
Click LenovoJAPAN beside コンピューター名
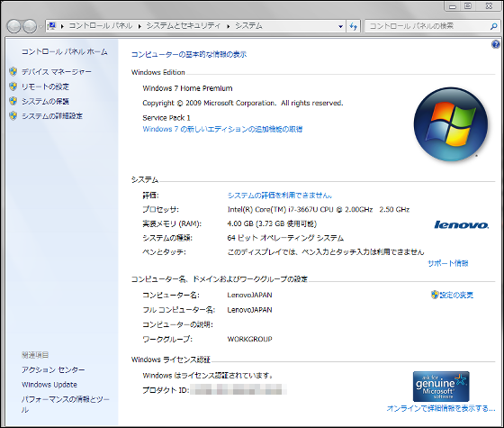coord(250,296)
